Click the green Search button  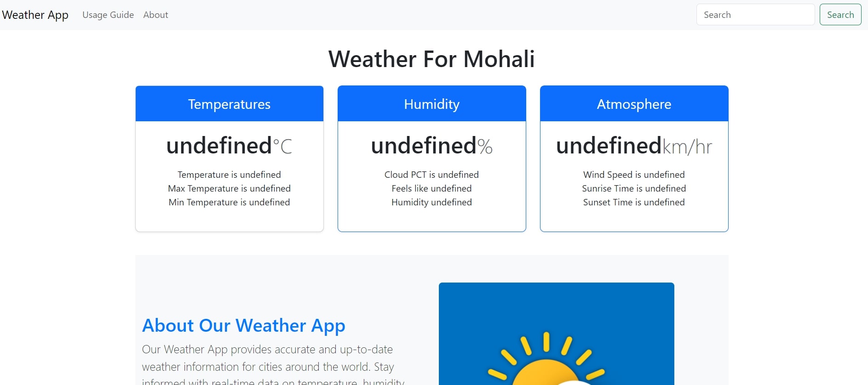(840, 15)
